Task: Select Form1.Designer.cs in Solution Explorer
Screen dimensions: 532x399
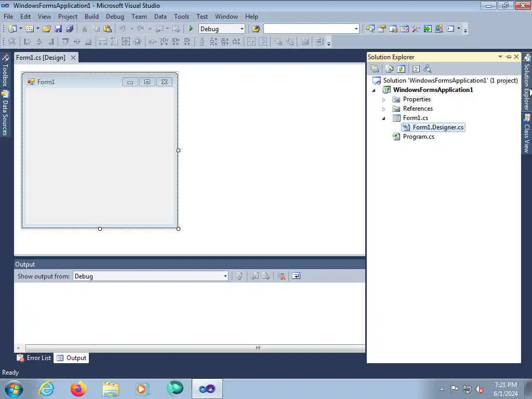Action: 433,127
